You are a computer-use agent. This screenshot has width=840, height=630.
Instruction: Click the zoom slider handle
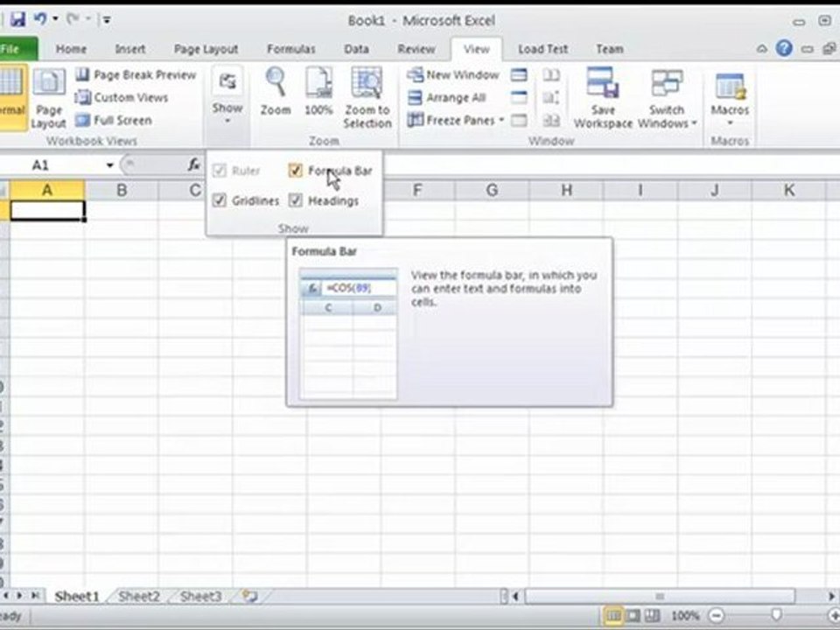coord(776,615)
